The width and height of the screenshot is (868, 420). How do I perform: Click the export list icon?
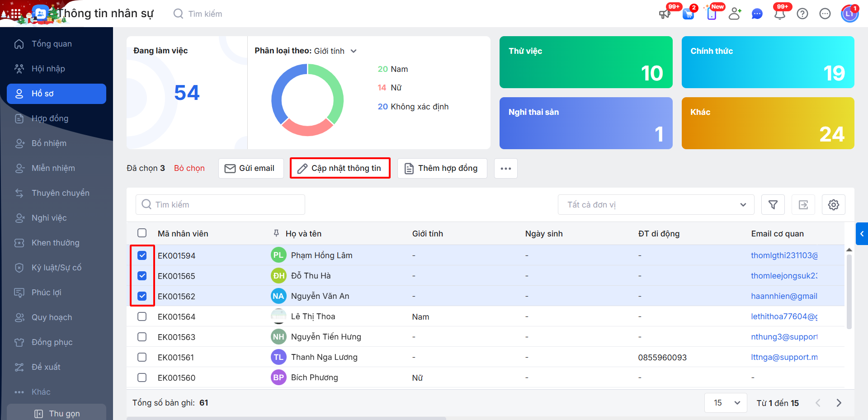coord(803,205)
